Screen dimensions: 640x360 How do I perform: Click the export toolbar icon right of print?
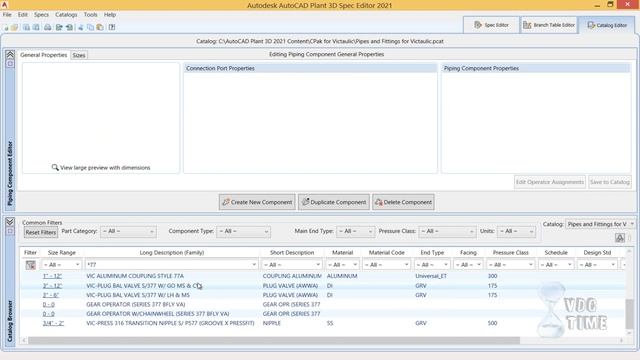click(59, 27)
